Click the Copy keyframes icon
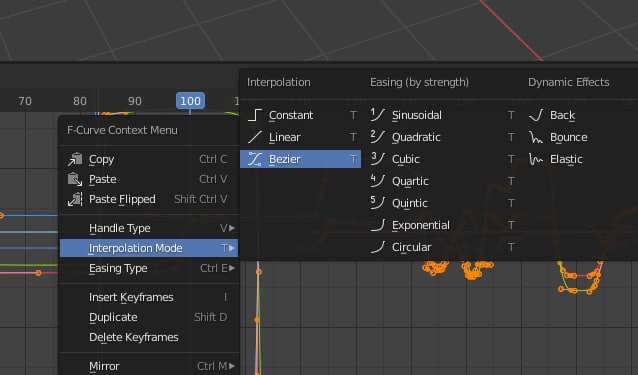Image resolution: width=638 pixels, height=375 pixels. click(75, 159)
